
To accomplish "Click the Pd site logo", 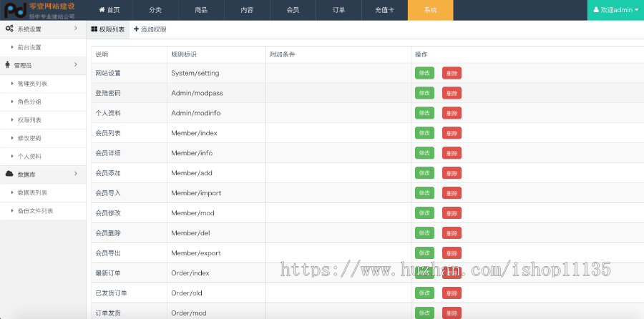I will (x=15, y=10).
